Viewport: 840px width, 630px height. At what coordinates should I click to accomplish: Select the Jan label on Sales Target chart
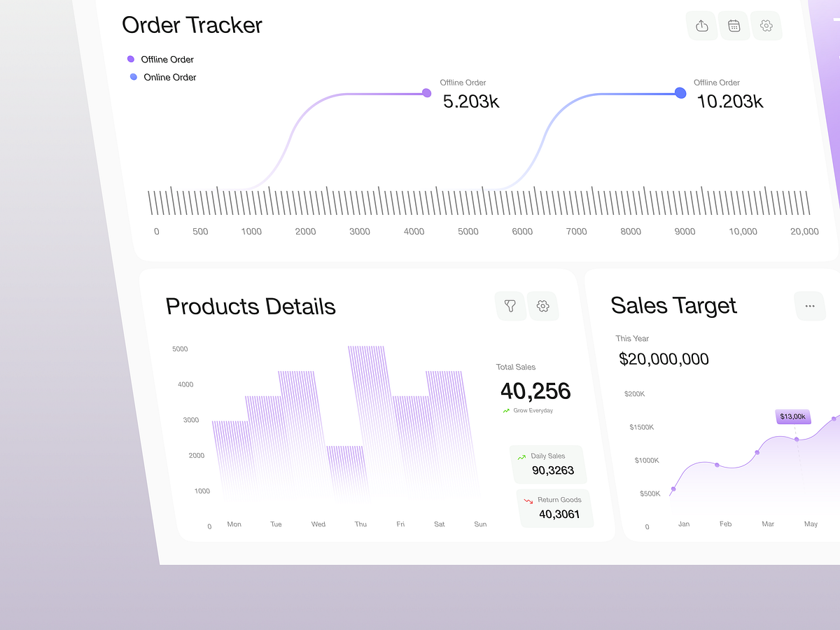[684, 523]
